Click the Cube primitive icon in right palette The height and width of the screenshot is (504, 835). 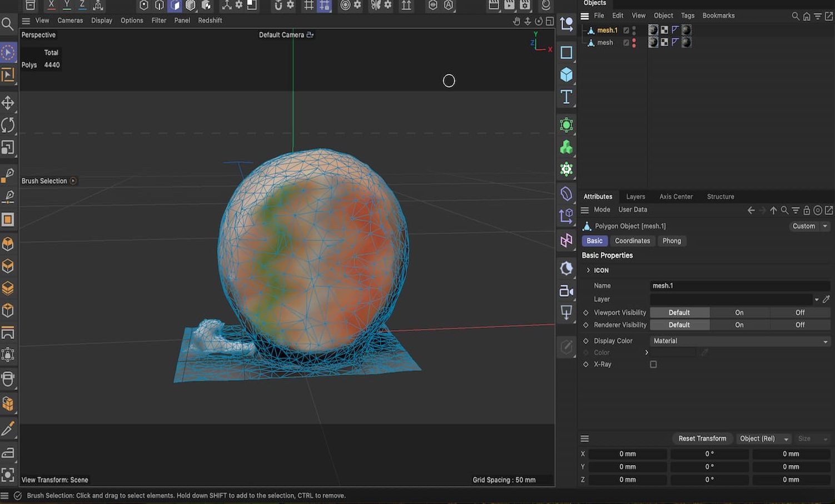click(566, 74)
